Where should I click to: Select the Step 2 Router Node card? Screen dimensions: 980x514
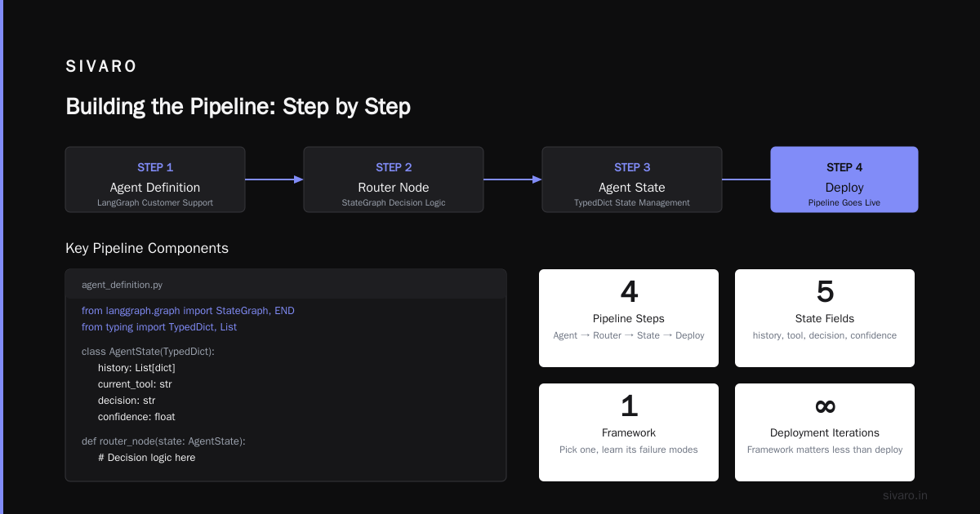click(x=394, y=179)
